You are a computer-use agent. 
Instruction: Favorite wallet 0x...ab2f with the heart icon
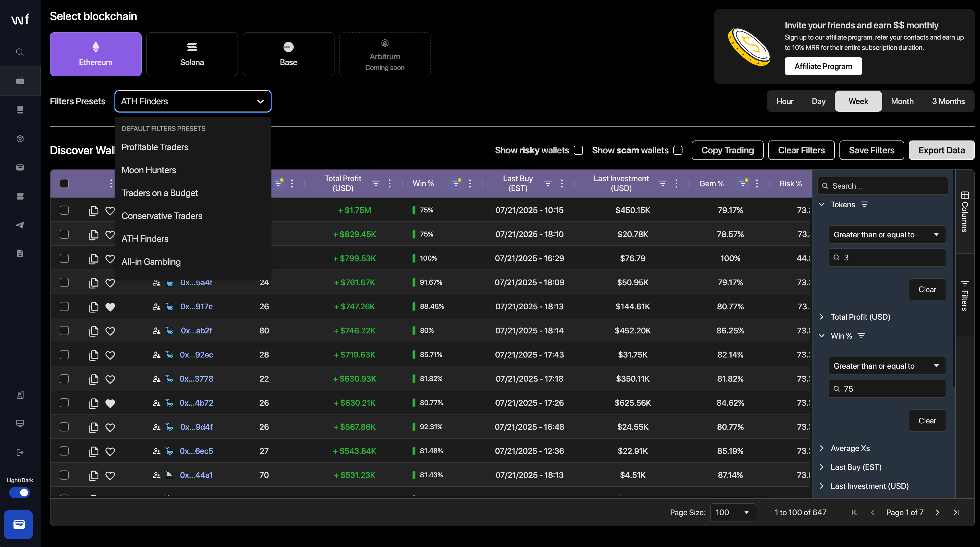click(110, 331)
